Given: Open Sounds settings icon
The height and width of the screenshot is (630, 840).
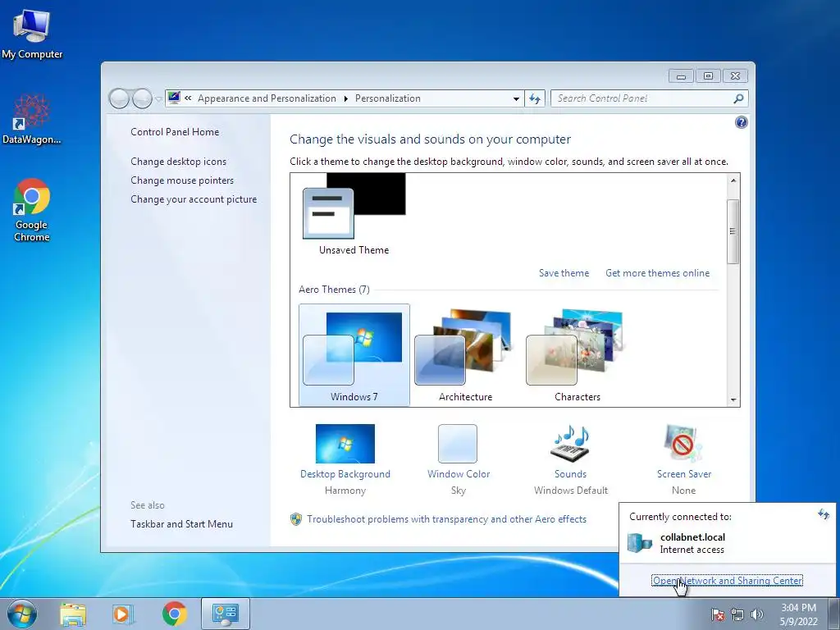Looking at the screenshot, I should pos(571,444).
